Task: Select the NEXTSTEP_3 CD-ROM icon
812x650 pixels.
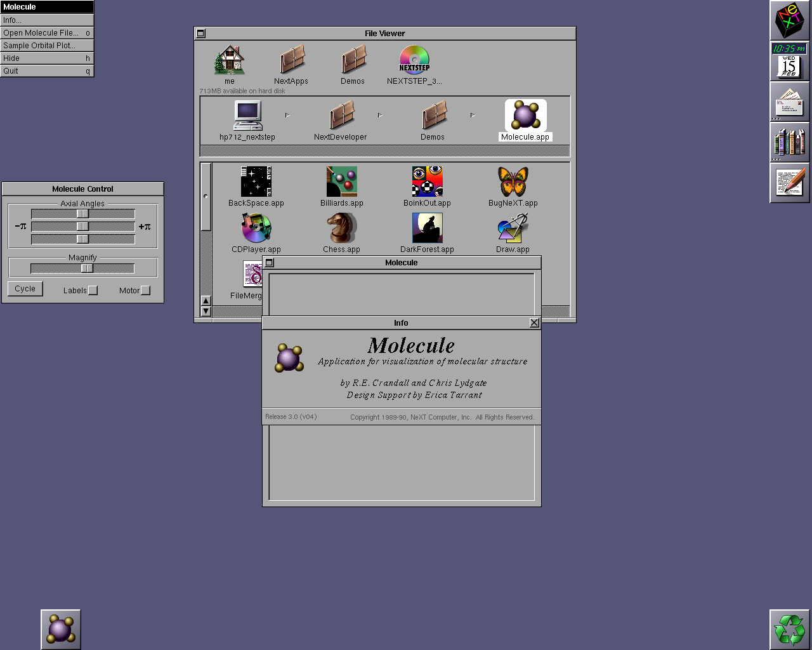Action: click(414, 60)
